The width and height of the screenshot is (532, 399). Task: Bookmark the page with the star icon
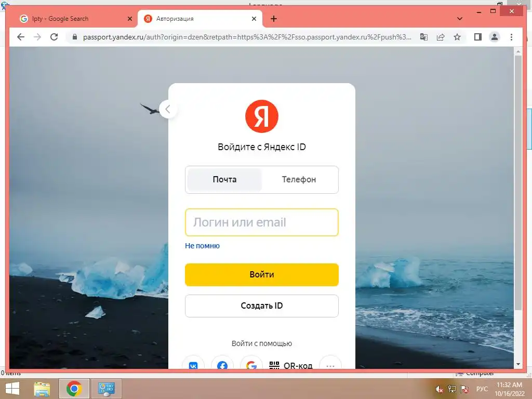457,37
